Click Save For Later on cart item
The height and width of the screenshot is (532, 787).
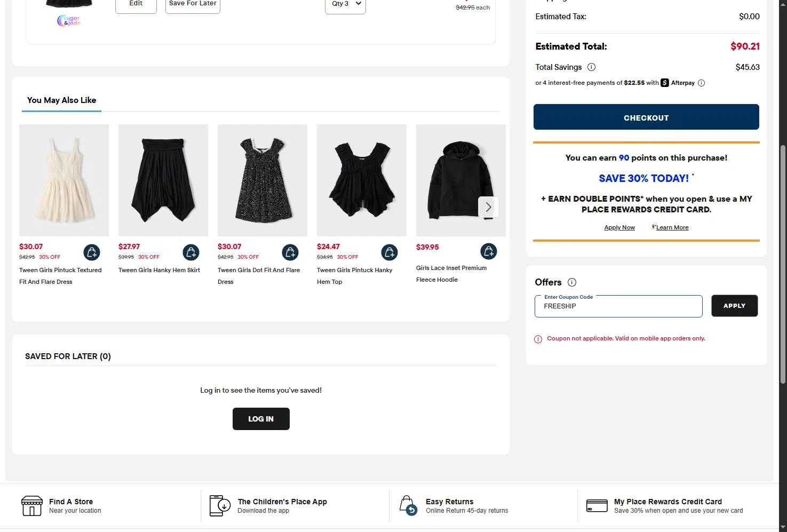[193, 4]
